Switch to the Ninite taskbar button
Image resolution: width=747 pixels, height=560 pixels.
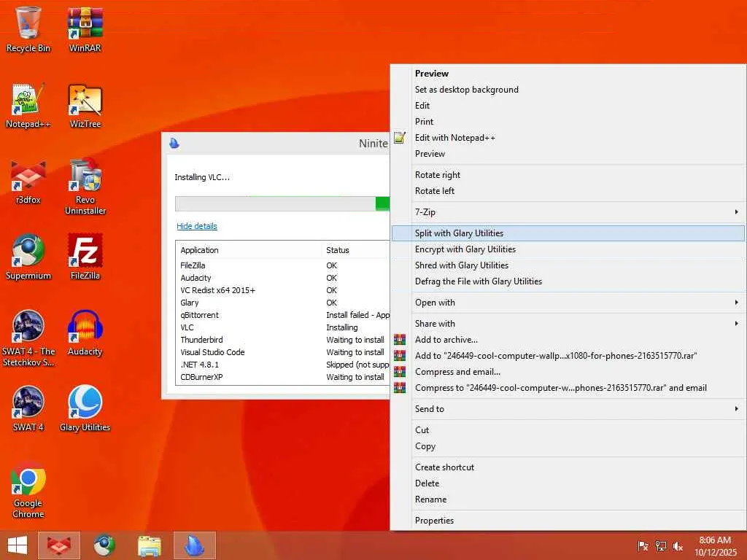pos(194,545)
